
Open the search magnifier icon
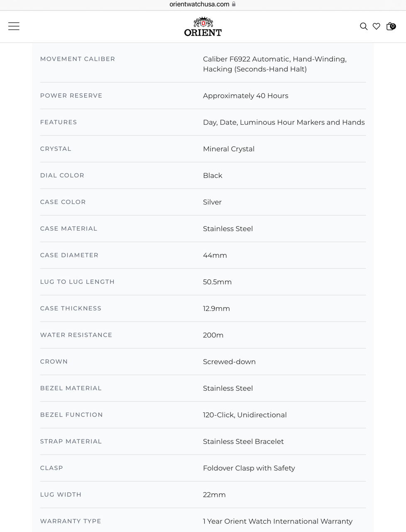[x=364, y=26]
